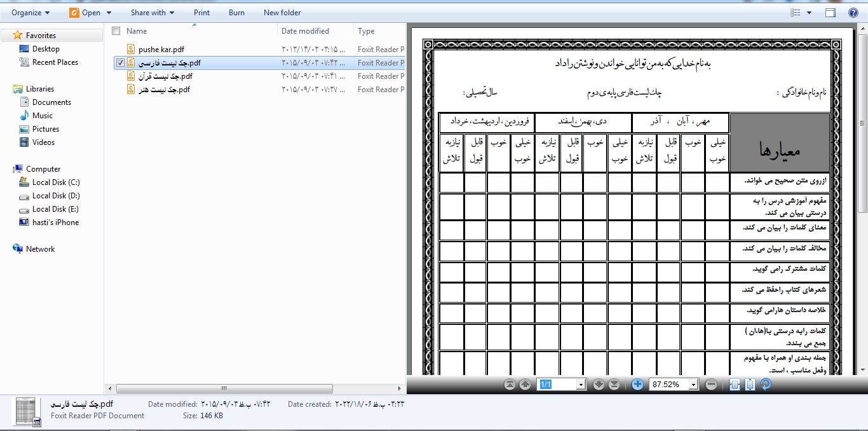Select Computer in navigation pane
Viewport: 868px width, 431px height.
(x=43, y=169)
